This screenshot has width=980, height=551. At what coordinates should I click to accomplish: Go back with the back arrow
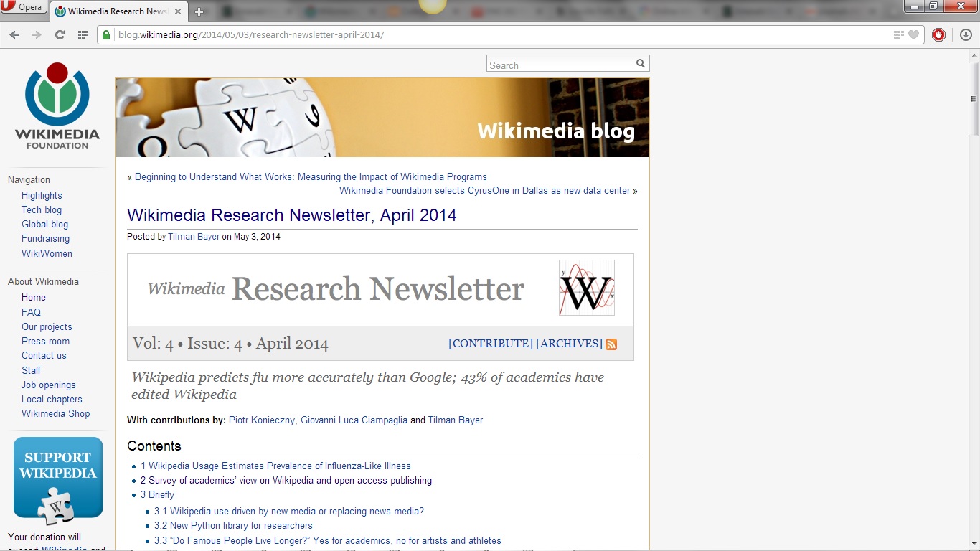pyautogui.click(x=14, y=34)
